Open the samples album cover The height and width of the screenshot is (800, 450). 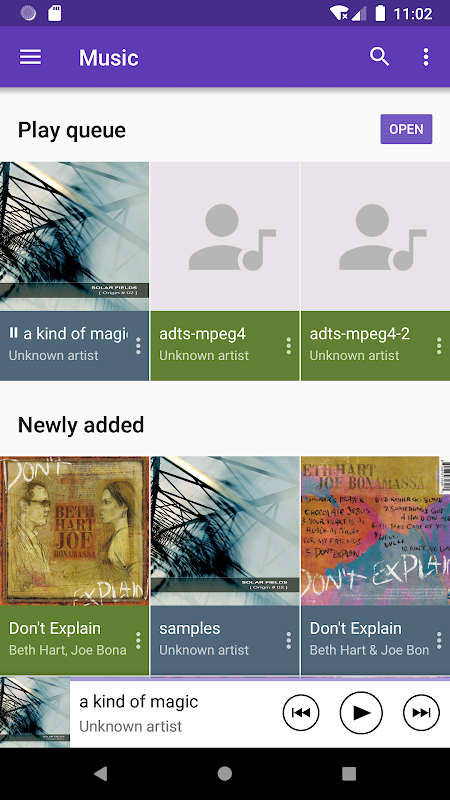click(x=225, y=531)
